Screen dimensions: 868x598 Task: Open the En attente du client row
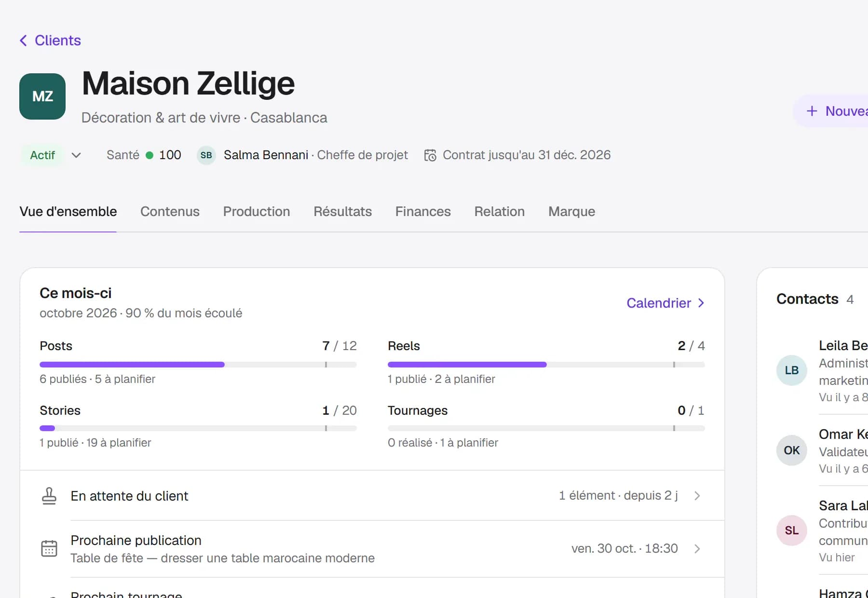pos(372,496)
